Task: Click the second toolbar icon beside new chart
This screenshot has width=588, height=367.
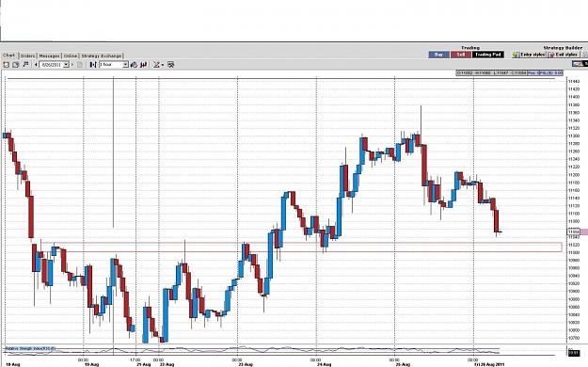Action: coord(15,65)
